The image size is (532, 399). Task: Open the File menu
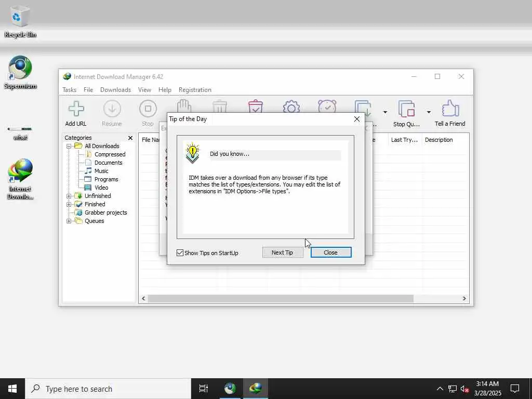point(88,89)
